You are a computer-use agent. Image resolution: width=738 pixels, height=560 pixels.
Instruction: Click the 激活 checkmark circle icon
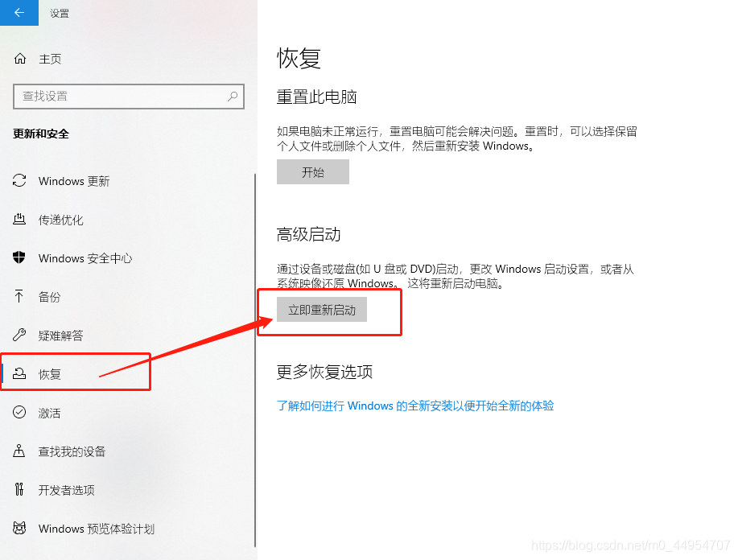coord(19,412)
